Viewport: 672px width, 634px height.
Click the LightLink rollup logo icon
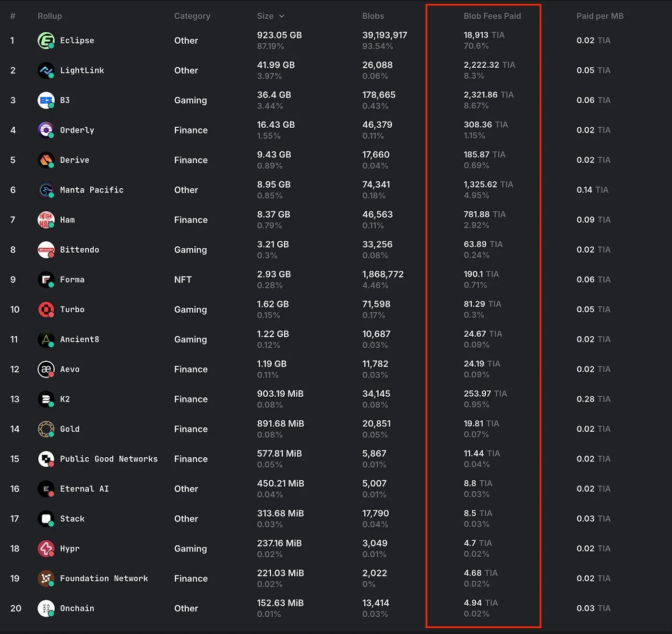pos(46,71)
